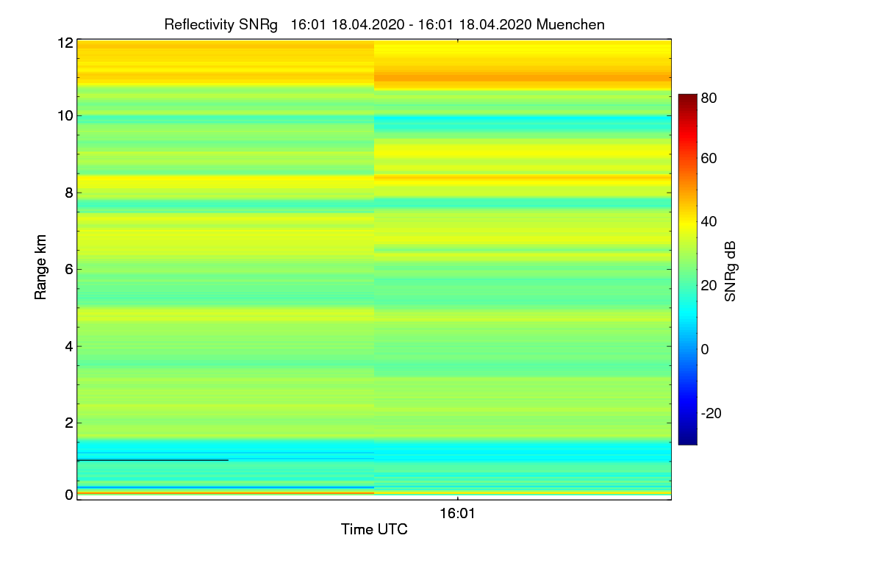Click the colorbar gradient scale

point(687,269)
